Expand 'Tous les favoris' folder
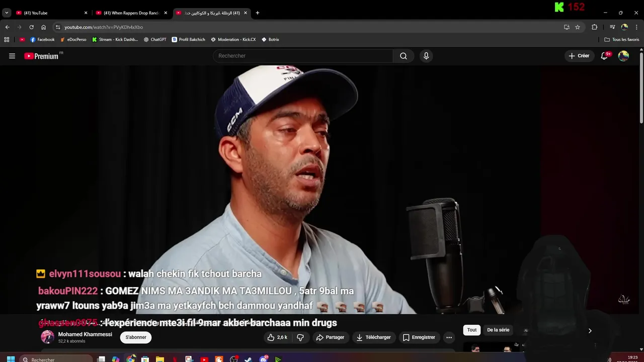Viewport: 644px width, 362px height. tap(622, 39)
